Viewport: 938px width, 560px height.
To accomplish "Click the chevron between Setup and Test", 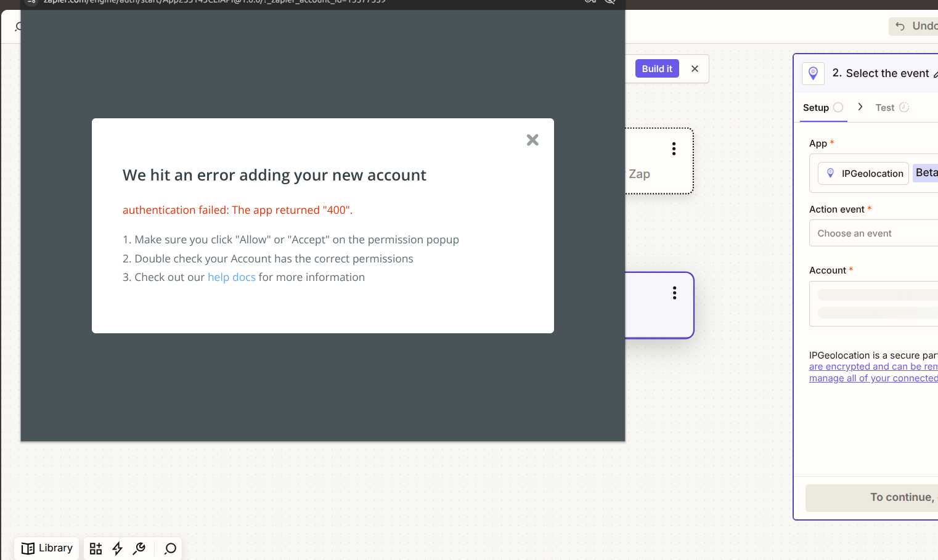I will (860, 107).
